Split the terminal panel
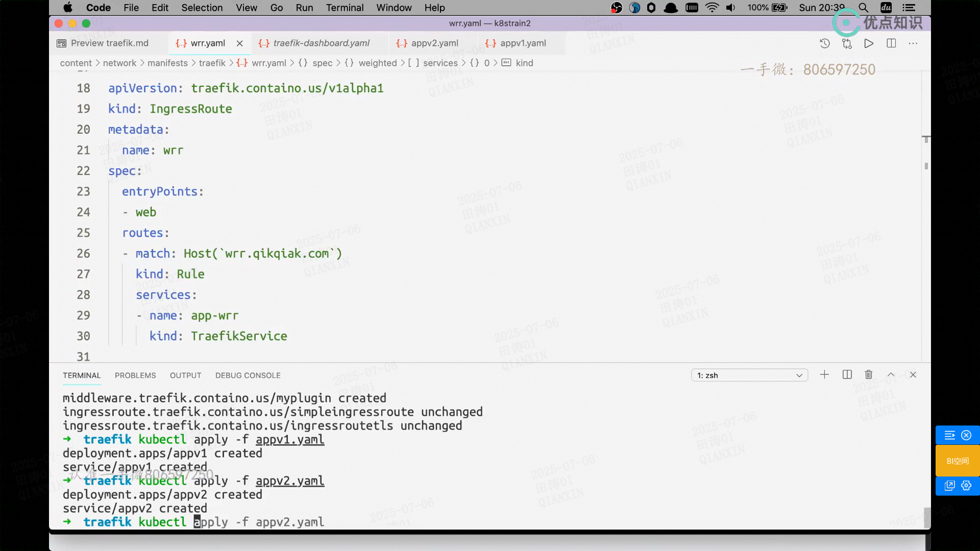 (847, 375)
